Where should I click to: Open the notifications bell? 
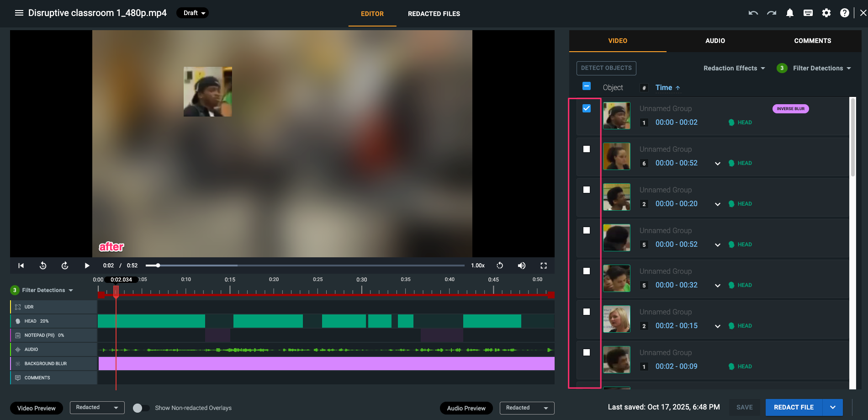click(789, 13)
